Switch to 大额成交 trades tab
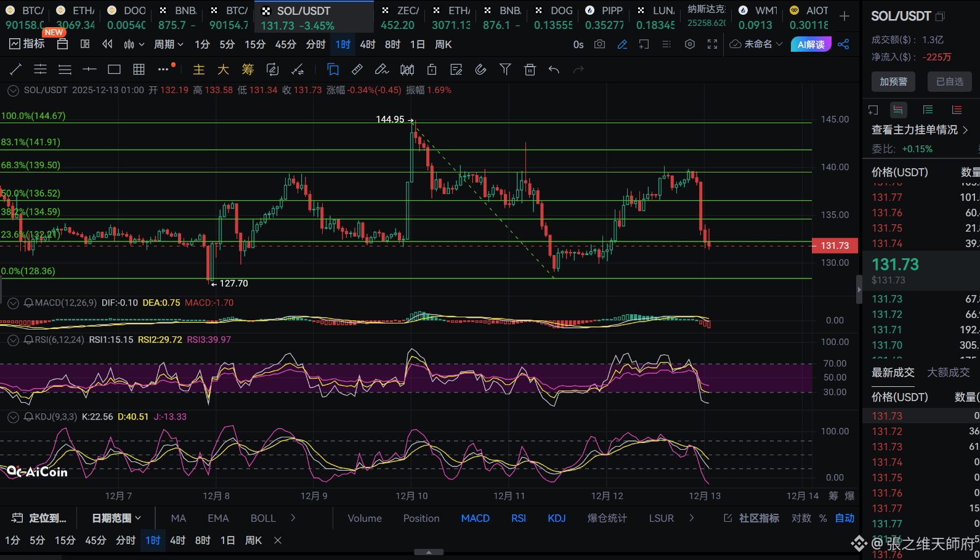This screenshot has height=560, width=980. tap(948, 373)
